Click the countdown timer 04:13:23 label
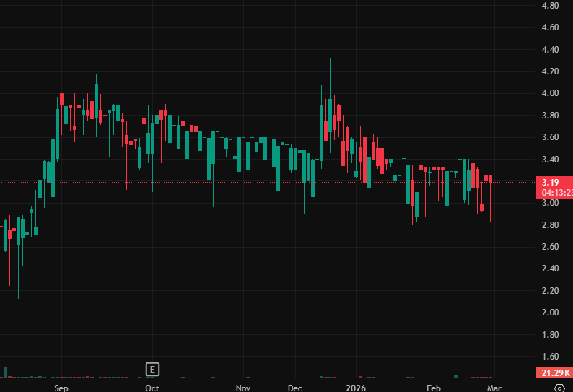This screenshot has width=573, height=392. click(x=557, y=193)
